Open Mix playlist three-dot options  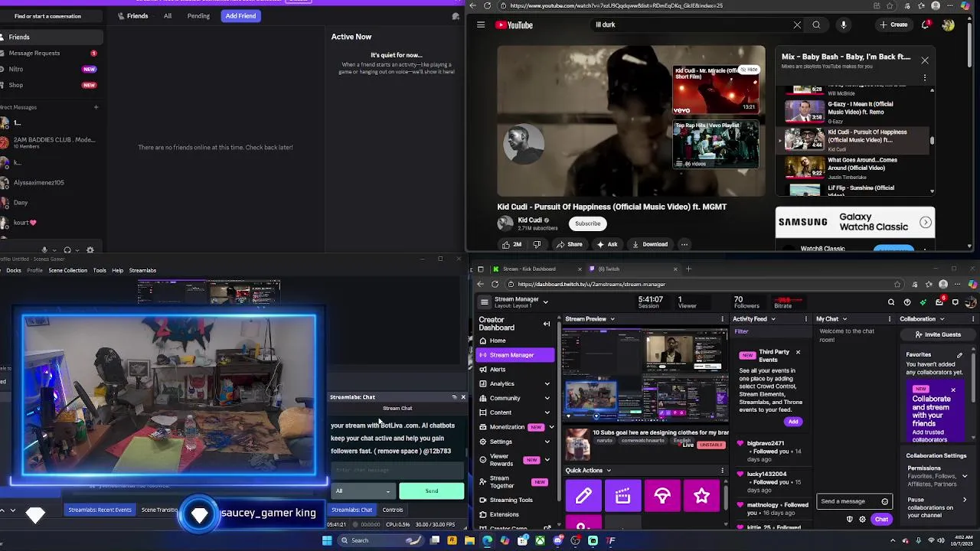pos(924,77)
